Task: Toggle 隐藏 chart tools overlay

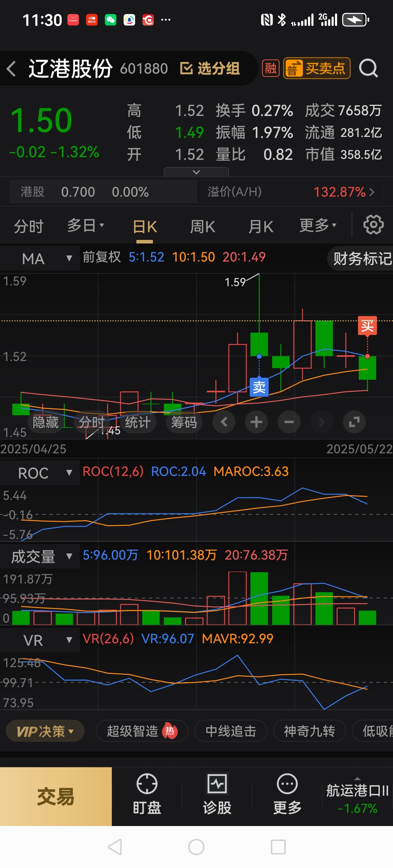Action: 46,422
